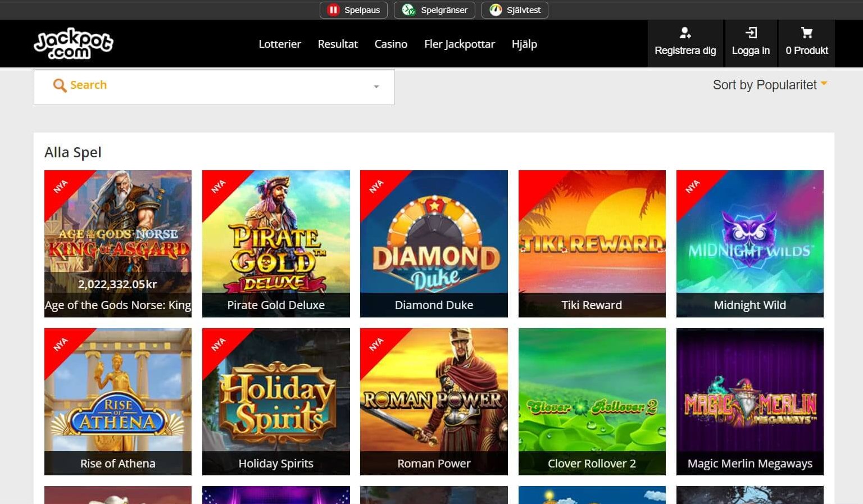
Task: Open the 0 Produkt cart label
Action: pyautogui.click(x=807, y=51)
